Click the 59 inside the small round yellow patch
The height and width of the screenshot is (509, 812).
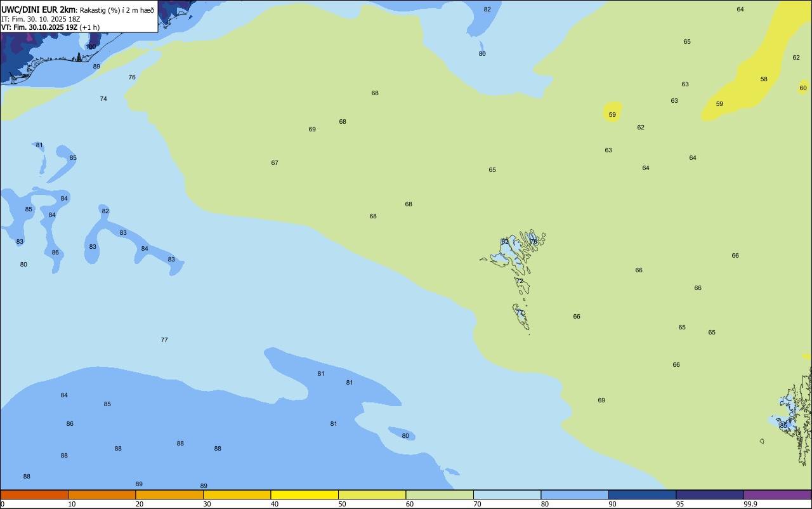point(612,115)
